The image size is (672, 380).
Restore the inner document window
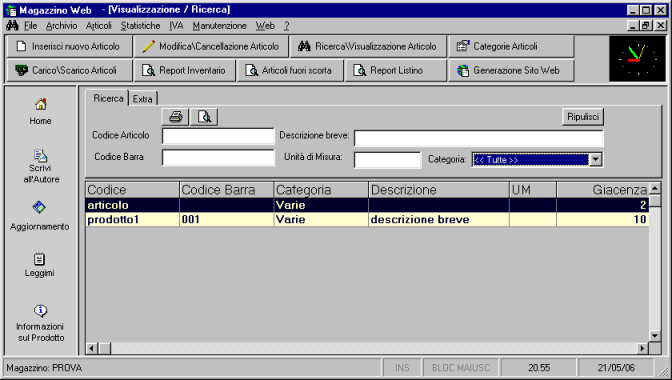(646, 26)
